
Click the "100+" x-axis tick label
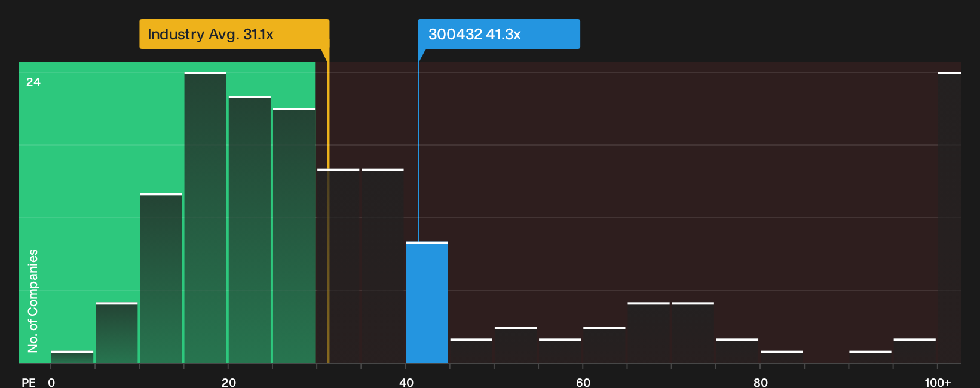coord(938,382)
